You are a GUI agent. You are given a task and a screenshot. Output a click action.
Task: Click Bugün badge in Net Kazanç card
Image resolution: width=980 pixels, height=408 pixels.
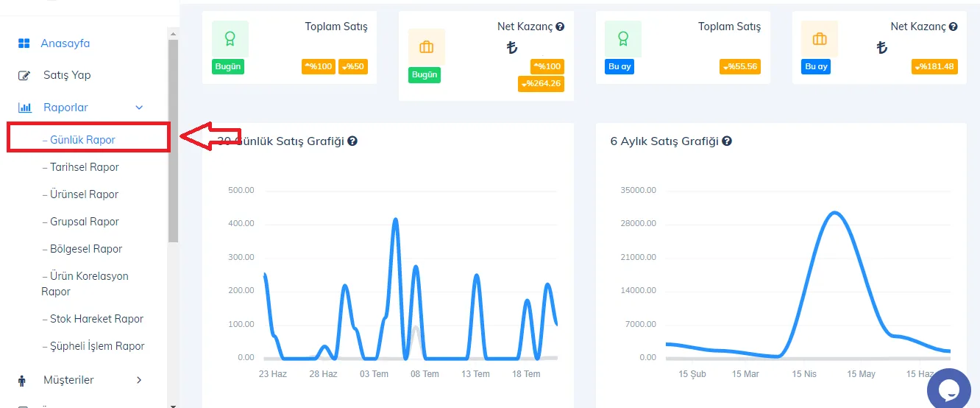[425, 75]
